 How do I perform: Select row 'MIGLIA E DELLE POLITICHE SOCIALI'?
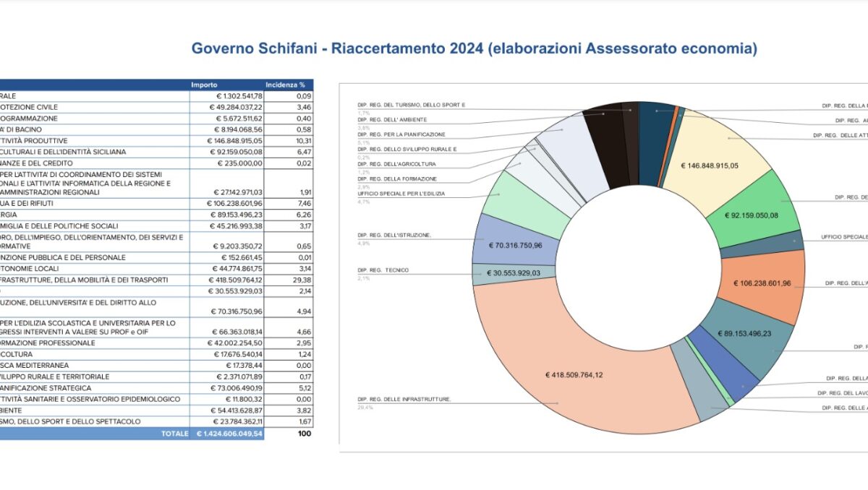coord(59,225)
